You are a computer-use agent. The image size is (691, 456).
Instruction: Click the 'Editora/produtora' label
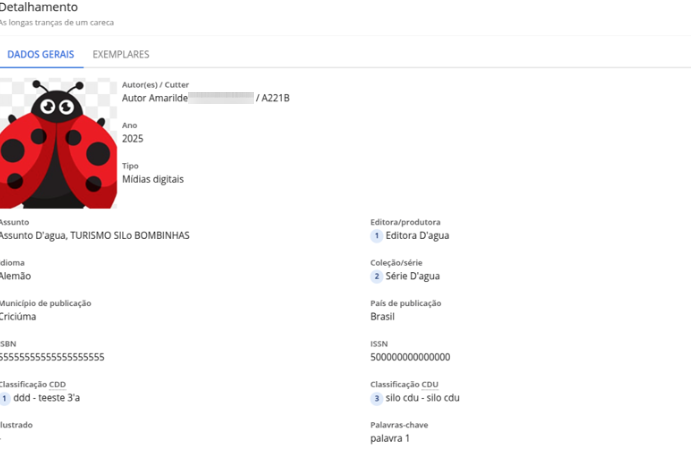[405, 222]
